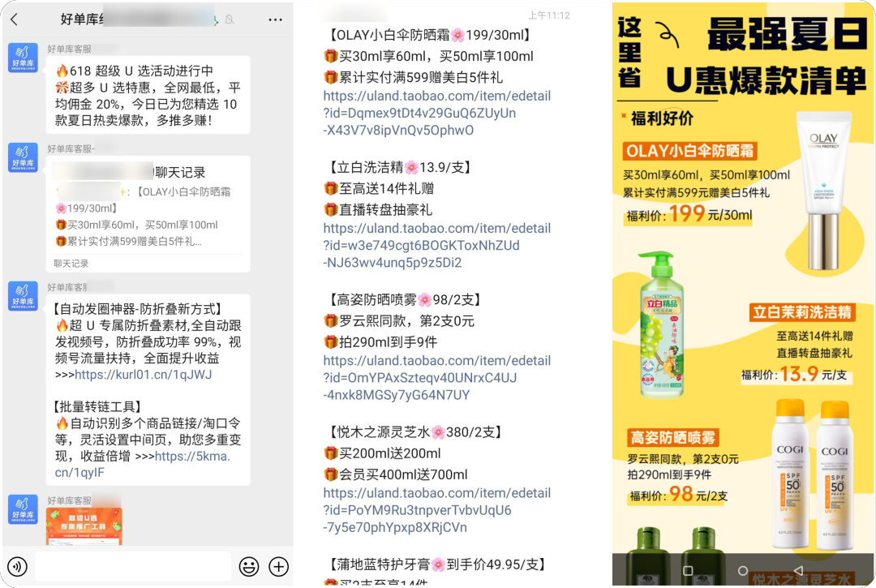This screenshot has height=588, width=876.
Task: Tap avatar beside the orange image message
Action: [23, 509]
